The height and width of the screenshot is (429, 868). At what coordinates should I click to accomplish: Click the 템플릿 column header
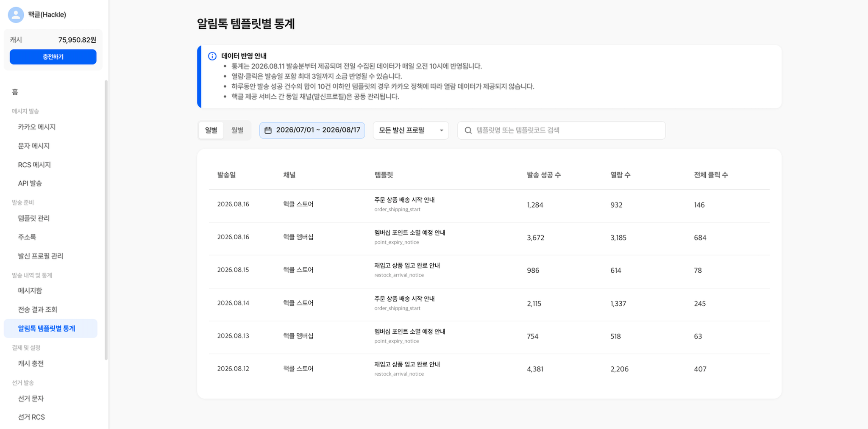pos(384,175)
